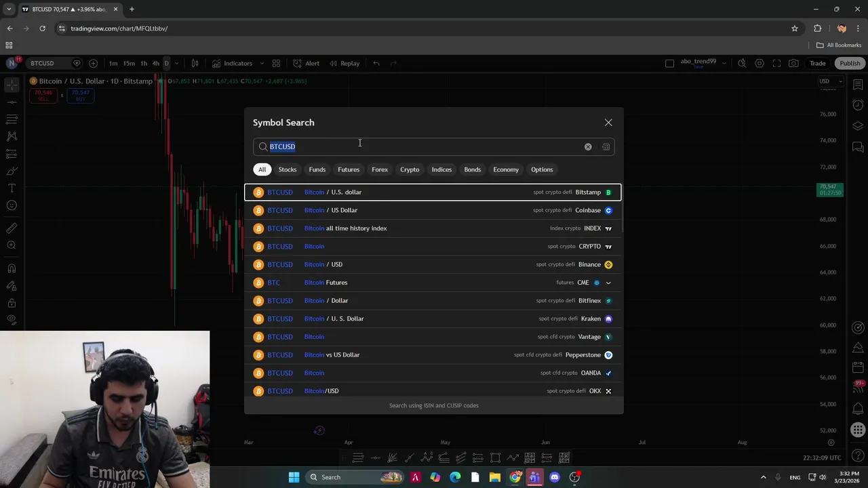868x488 pixels.
Task: Clear the symbol search field
Action: tap(588, 146)
